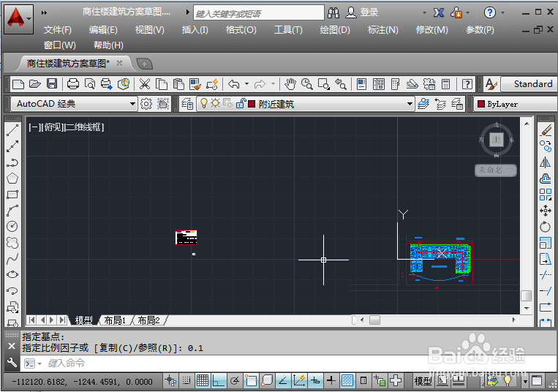
Task: Open the Layer Properties Manager icon
Action: click(x=187, y=104)
